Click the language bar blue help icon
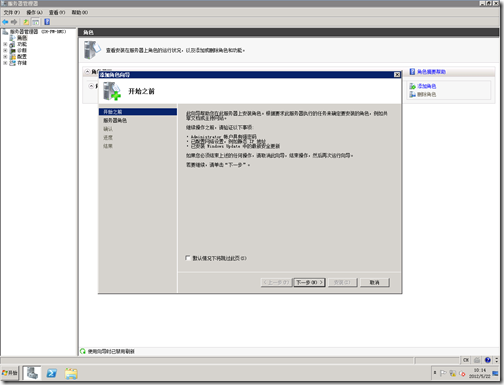Screen dimensions: 504x385 [488, 360]
